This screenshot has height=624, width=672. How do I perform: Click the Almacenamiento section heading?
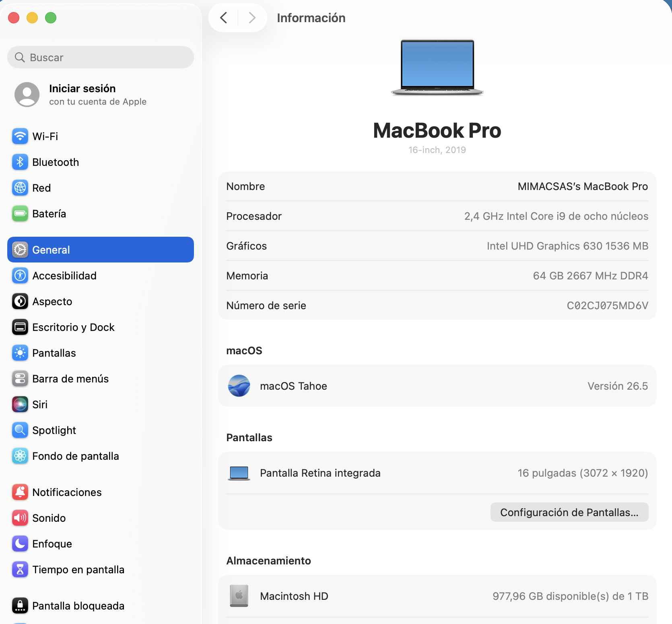[268, 561]
